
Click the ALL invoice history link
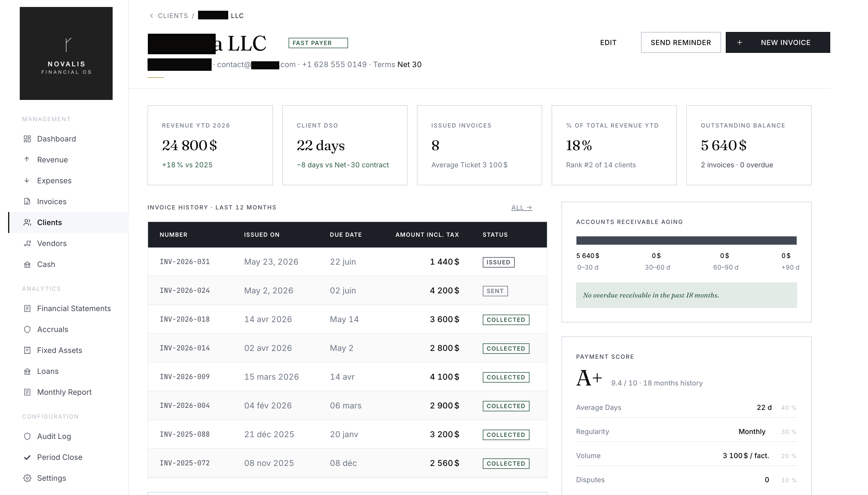click(522, 207)
